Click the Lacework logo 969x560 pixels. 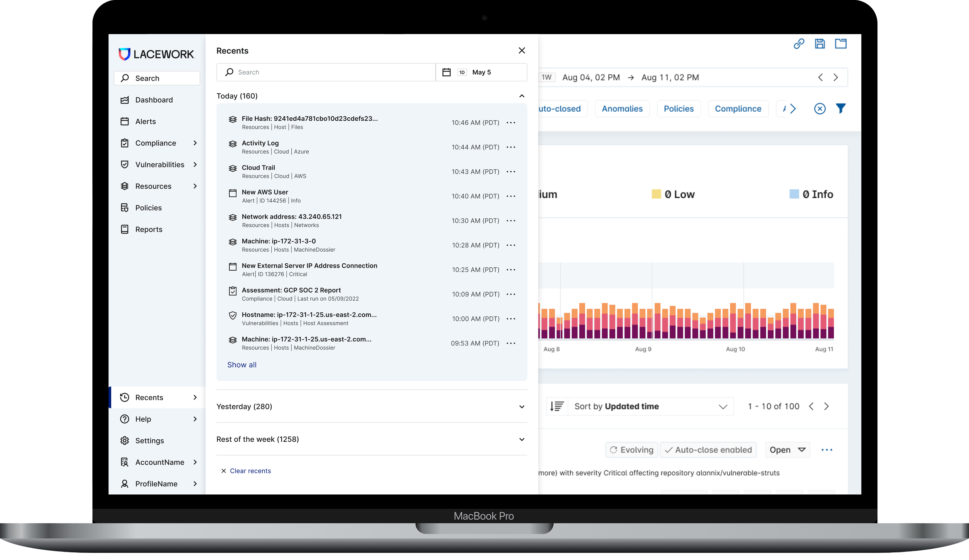[x=156, y=54]
